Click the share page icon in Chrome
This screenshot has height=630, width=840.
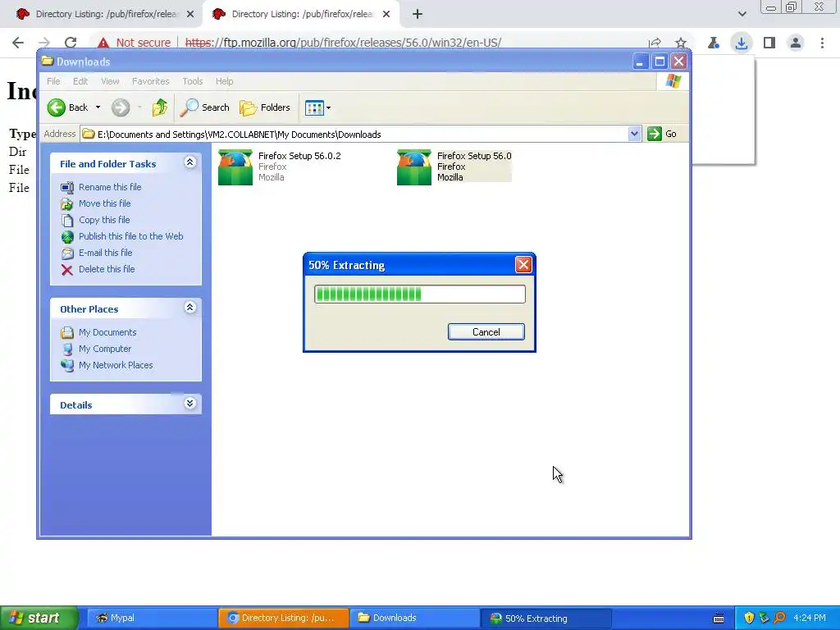click(654, 43)
